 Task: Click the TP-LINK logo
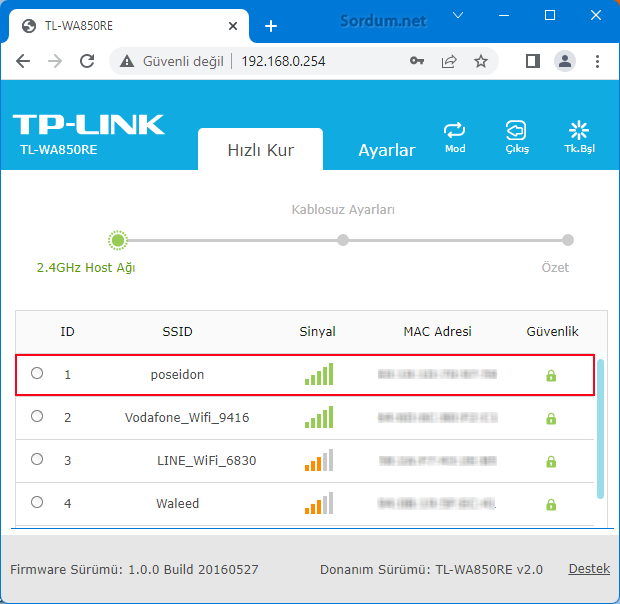[89, 125]
